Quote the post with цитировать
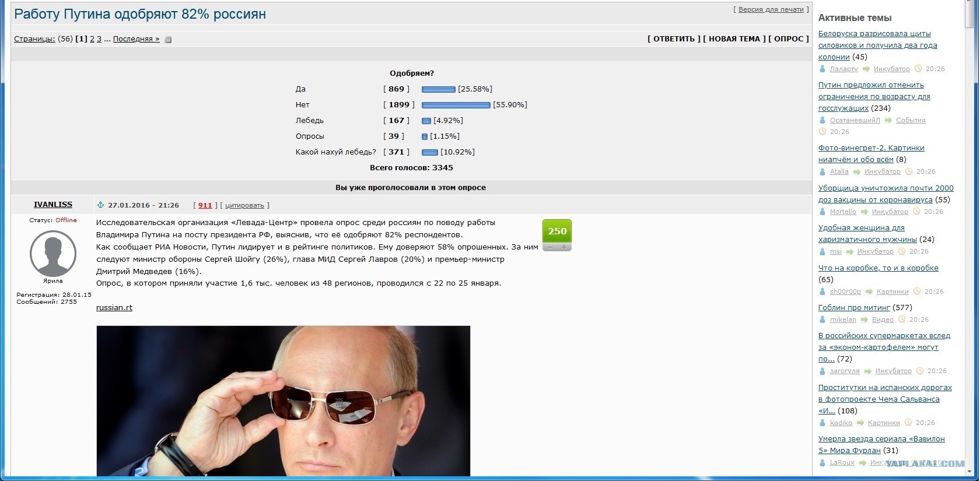 244,205
